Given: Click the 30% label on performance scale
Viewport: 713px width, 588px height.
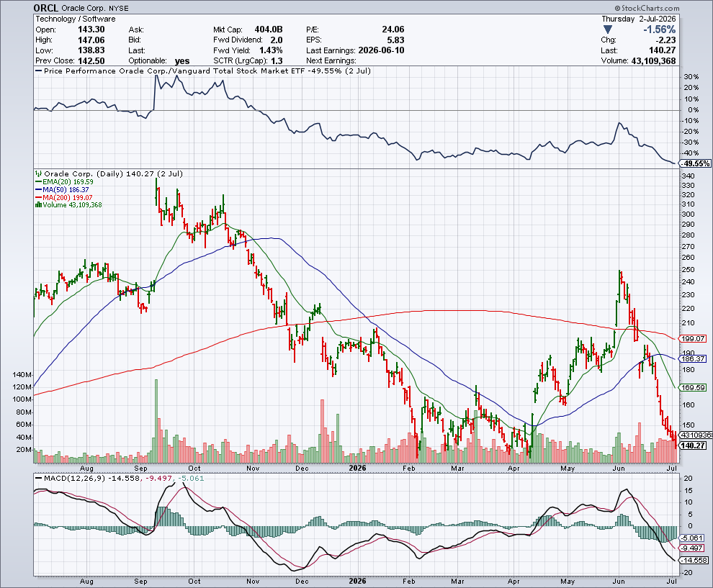Looking at the screenshot, I should click(691, 77).
